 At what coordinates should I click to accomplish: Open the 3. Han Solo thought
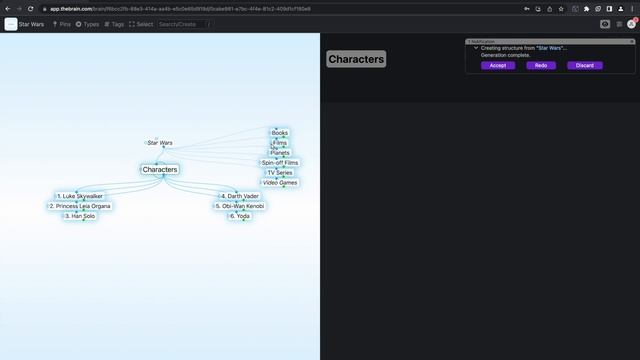pyautogui.click(x=80, y=216)
